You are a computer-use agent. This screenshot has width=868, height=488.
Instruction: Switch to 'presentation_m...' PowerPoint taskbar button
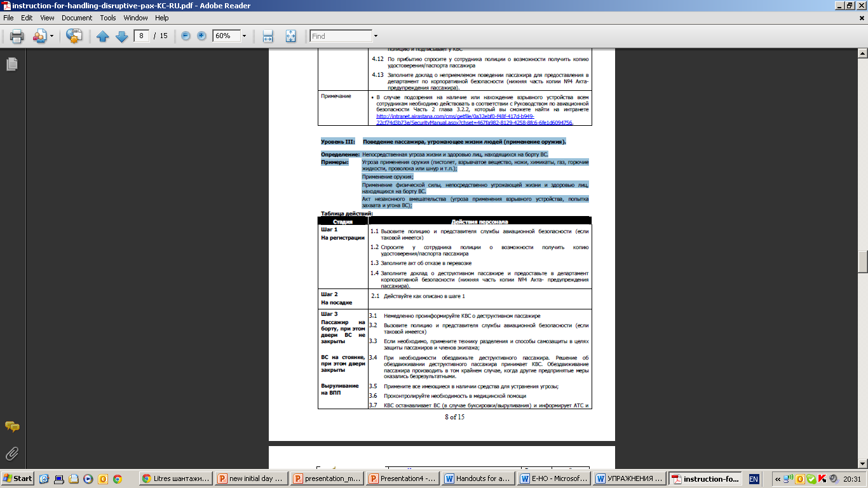[328, 479]
